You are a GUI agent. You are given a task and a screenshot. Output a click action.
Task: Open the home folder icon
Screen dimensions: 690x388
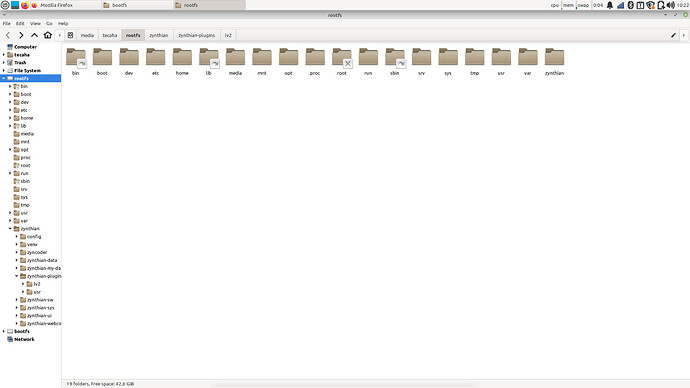[x=48, y=35]
